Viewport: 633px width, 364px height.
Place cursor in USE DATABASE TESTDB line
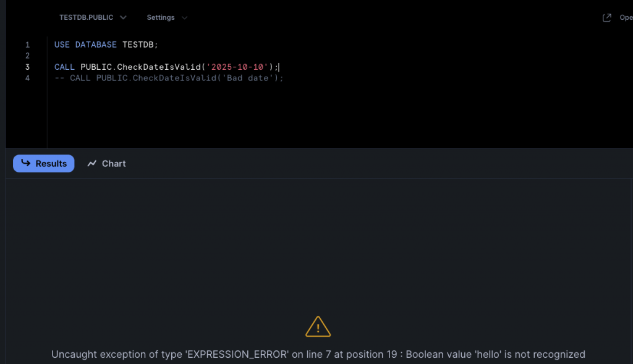pos(106,45)
